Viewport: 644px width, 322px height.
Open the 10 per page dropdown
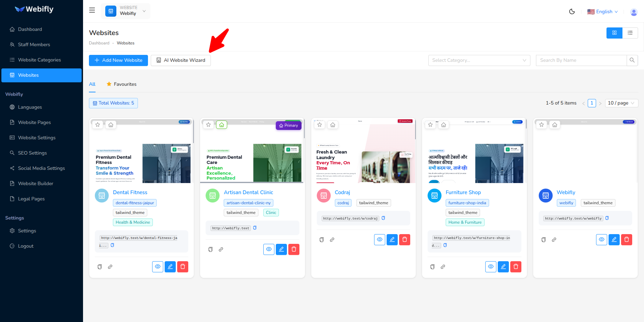(x=621, y=103)
